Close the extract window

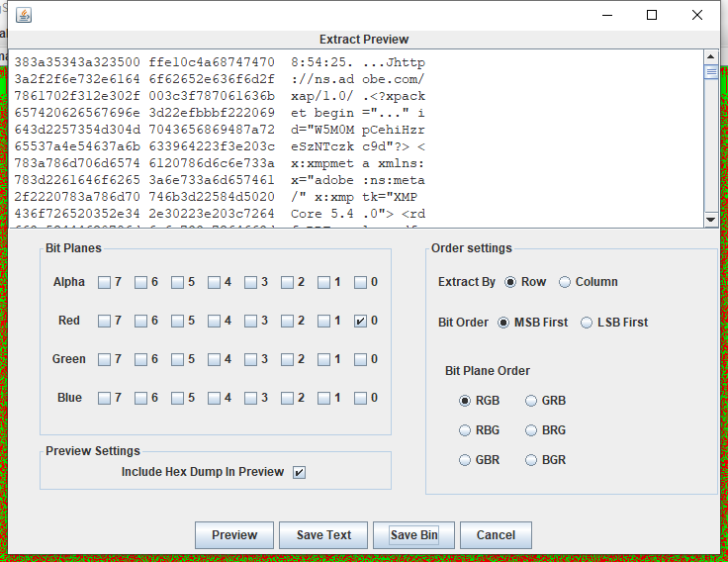pyautogui.click(x=697, y=15)
